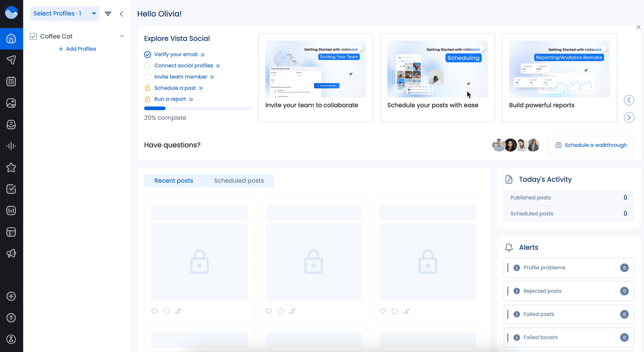Viewport: 644px width, 352px height.
Task: Click the Connect social profiles circle
Action: click(147, 66)
